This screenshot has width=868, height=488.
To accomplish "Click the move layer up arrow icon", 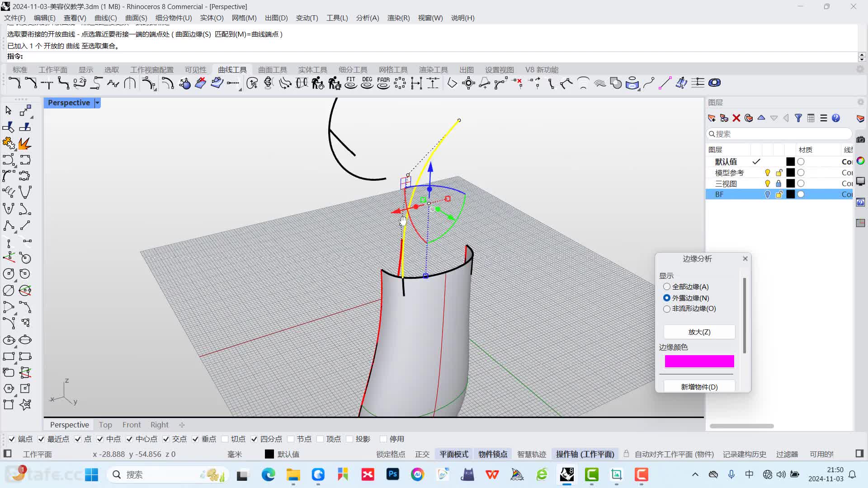I will pos(761,118).
